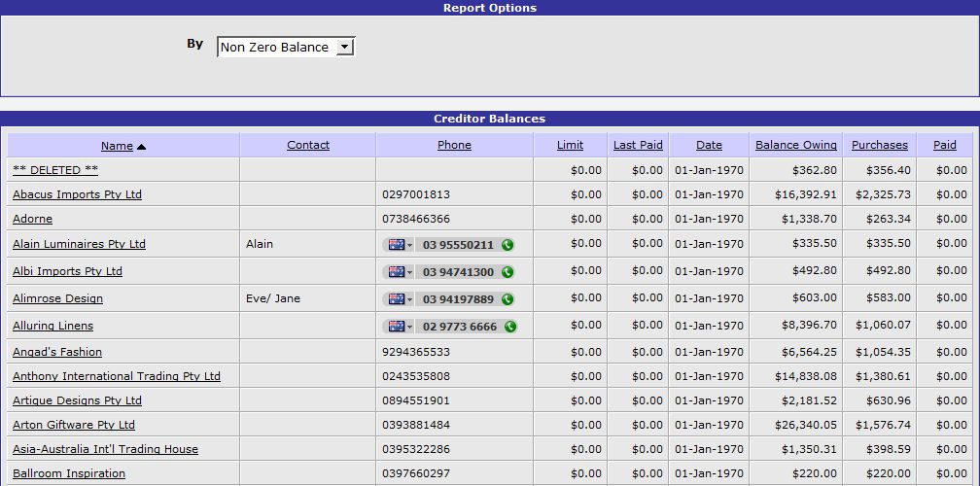Select phone number 0243535808
Image resolution: width=980 pixels, height=486 pixels.
coord(416,376)
